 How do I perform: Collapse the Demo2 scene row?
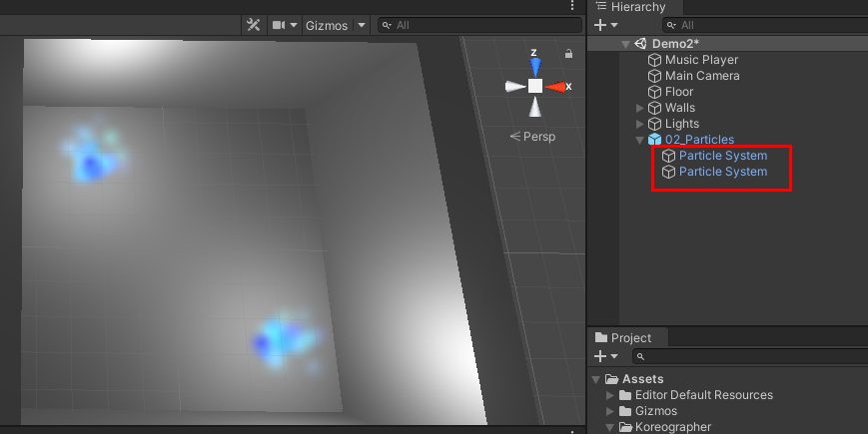pos(625,44)
